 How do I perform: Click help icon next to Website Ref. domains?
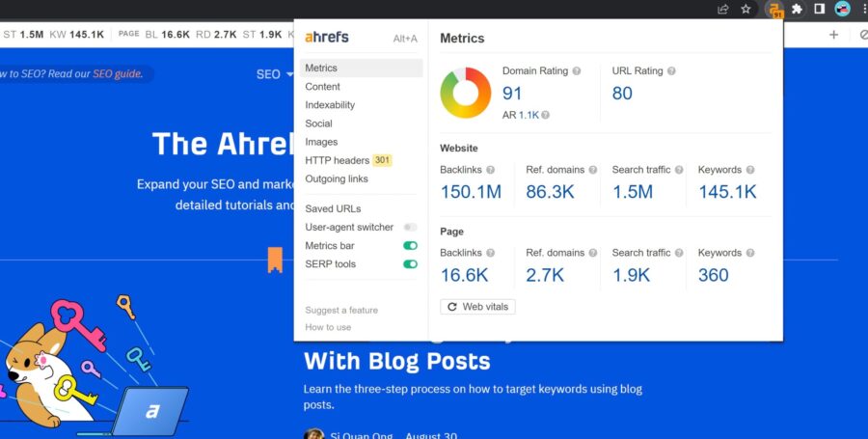coord(593,170)
